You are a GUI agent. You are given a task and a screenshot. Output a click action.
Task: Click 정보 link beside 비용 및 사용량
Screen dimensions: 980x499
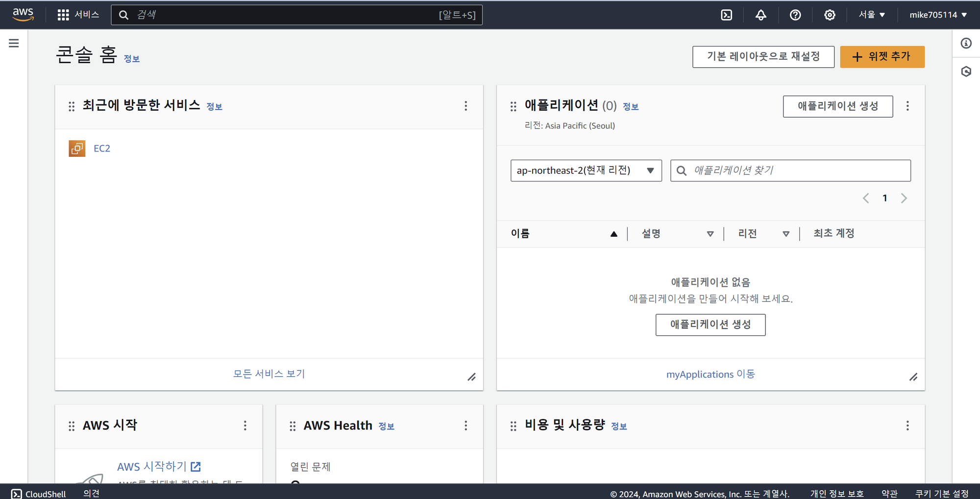tap(619, 426)
